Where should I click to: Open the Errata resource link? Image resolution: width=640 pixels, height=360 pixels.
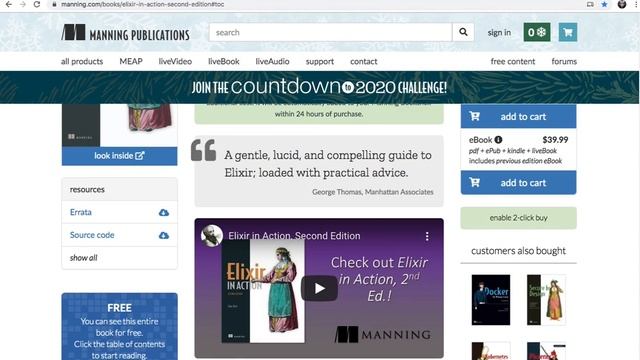pyautogui.click(x=81, y=212)
